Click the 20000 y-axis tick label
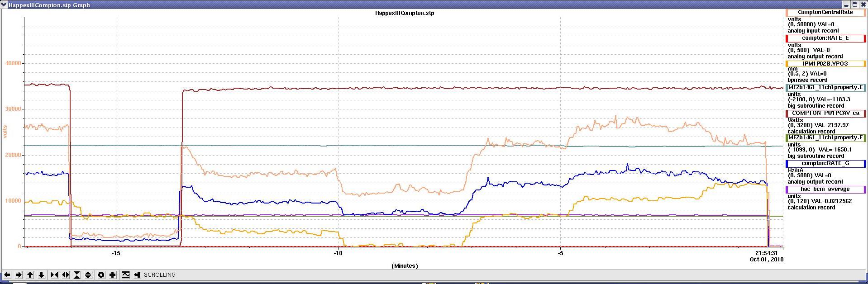 pyautogui.click(x=13, y=155)
